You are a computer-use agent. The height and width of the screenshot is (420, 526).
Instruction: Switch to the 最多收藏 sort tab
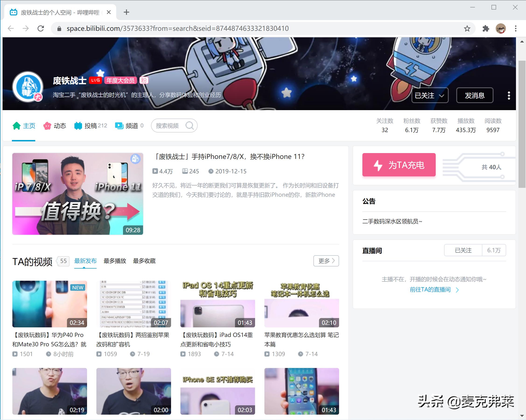tap(144, 261)
